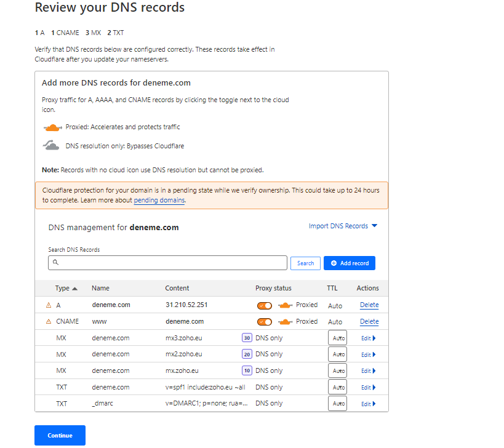This screenshot has height=448, width=504.
Task: Open the pending domains link
Action: pos(159,200)
